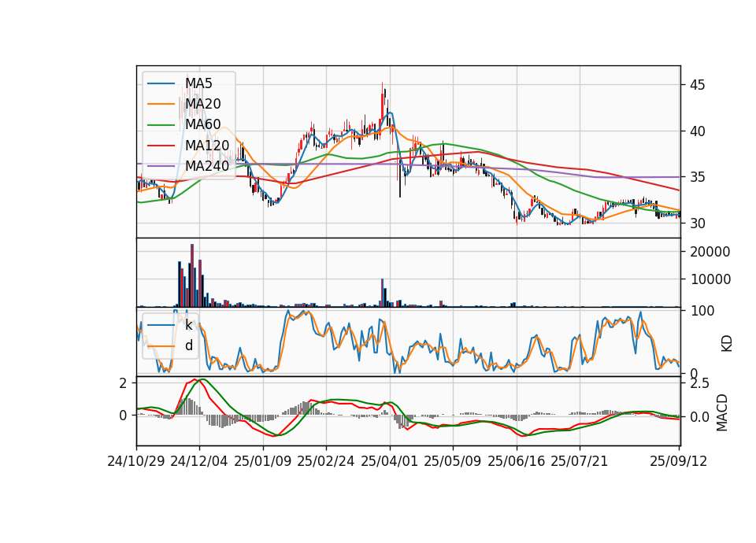Click the MA60 legend label
This screenshot has height=543, width=756.
click(202, 124)
